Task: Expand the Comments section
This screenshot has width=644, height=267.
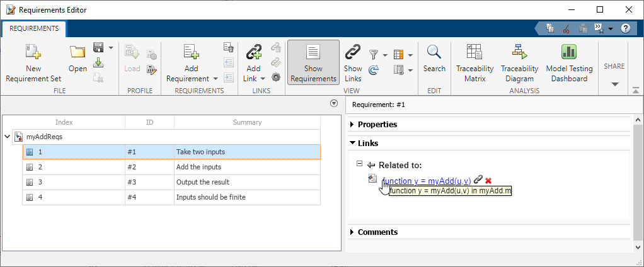Action: coord(352,232)
